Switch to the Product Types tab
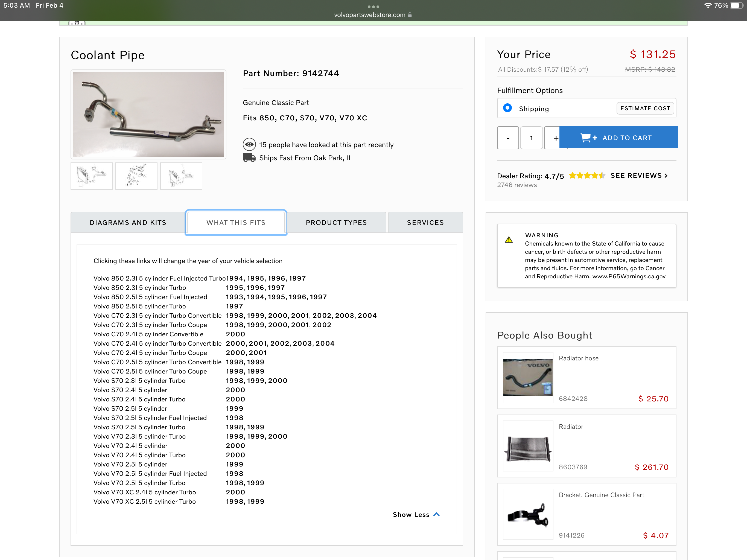The height and width of the screenshot is (560, 747). (336, 223)
